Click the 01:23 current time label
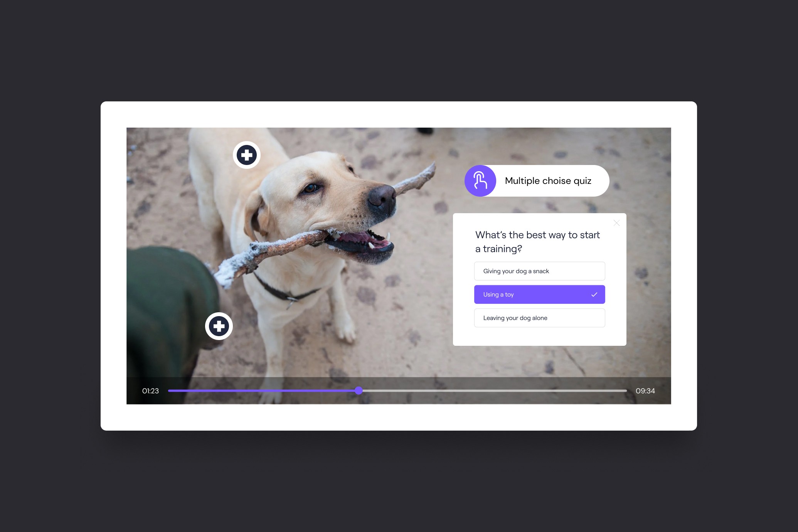798x532 pixels. pos(150,391)
